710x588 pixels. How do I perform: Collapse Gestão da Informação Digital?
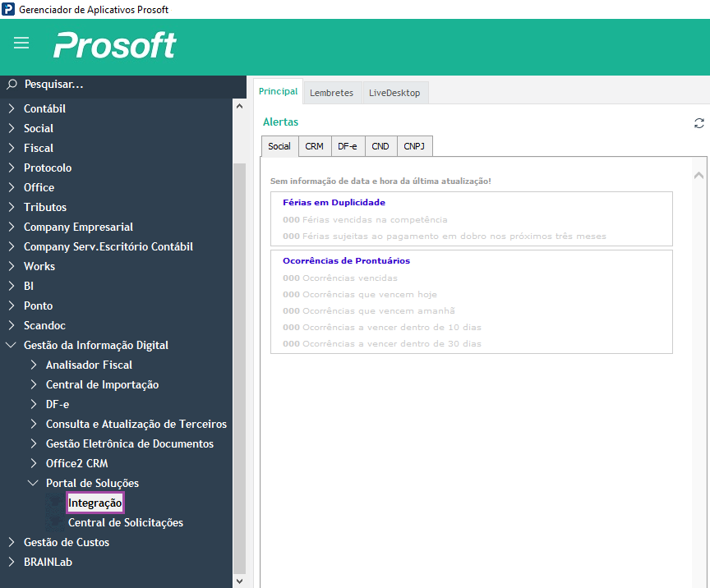tap(11, 345)
